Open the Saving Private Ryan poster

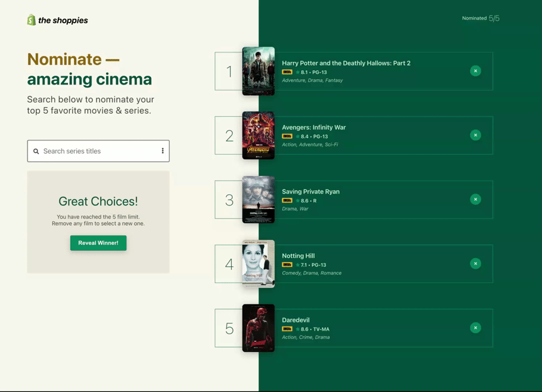pyautogui.click(x=258, y=200)
